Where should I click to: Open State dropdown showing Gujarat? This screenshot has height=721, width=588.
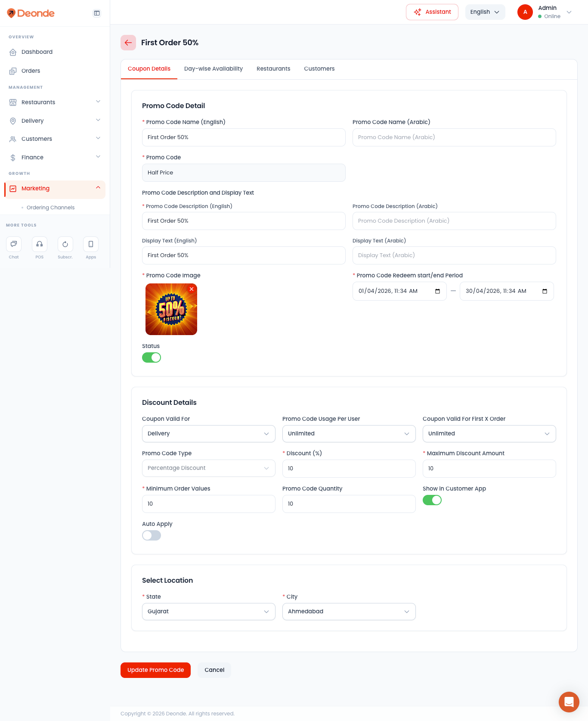coord(209,612)
